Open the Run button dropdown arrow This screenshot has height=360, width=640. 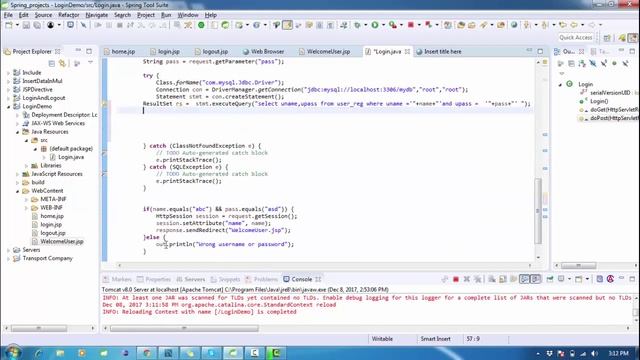click(x=383, y=25)
